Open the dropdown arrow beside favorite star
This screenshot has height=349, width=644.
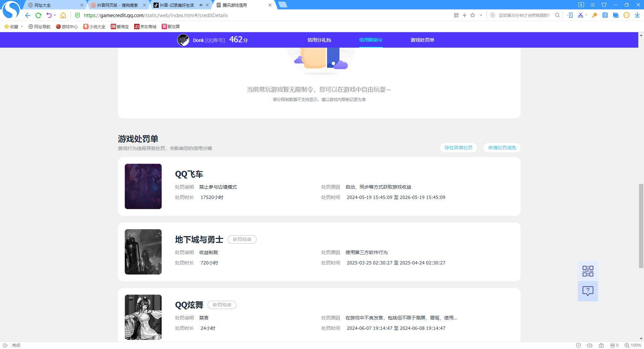coord(481,15)
